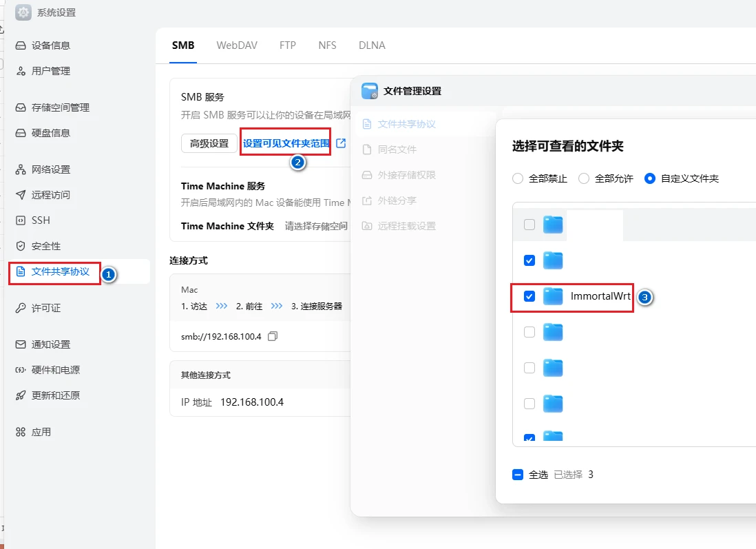Image resolution: width=756 pixels, height=549 pixels.
Task: Select 用户管理 sidebar icon
Action: [20, 70]
